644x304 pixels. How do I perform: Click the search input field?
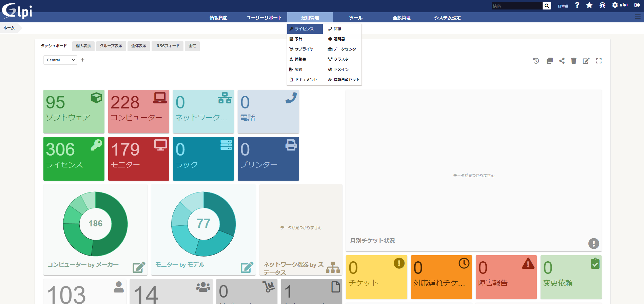click(x=516, y=6)
